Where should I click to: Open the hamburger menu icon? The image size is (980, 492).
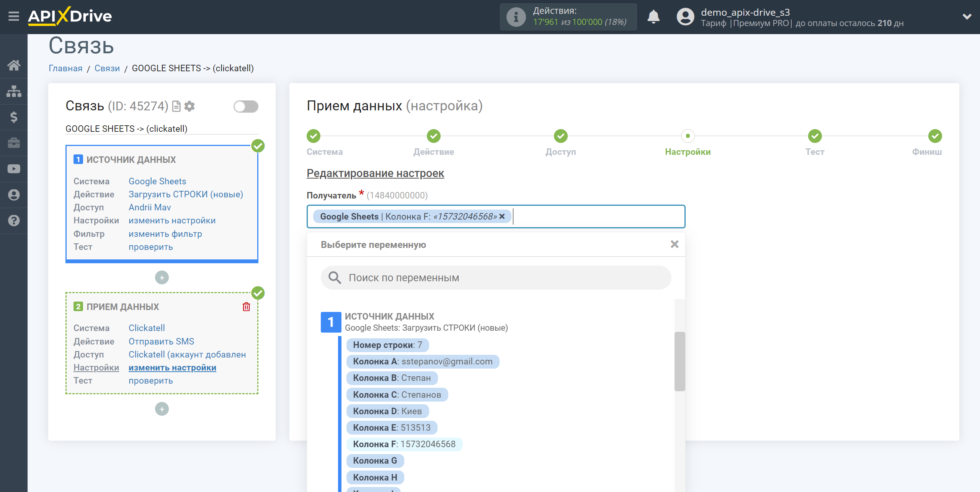(x=14, y=16)
